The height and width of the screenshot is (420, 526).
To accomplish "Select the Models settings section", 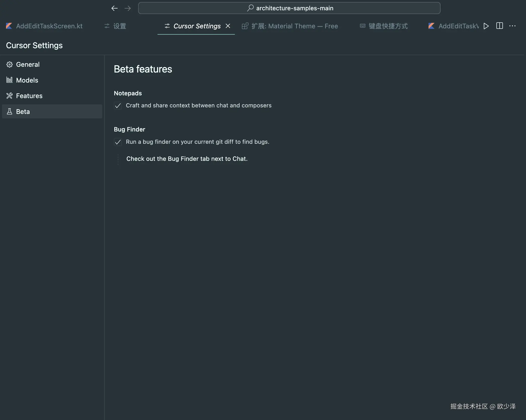I will pos(27,80).
